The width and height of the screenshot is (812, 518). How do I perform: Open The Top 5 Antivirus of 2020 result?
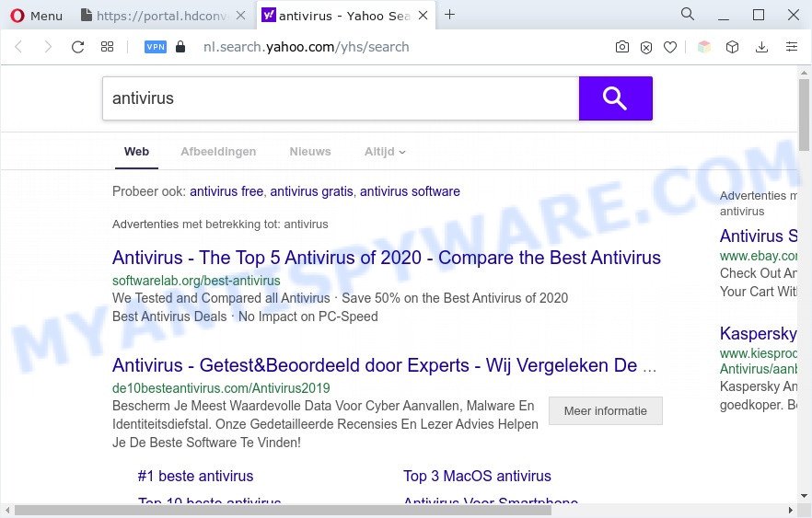tap(387, 258)
